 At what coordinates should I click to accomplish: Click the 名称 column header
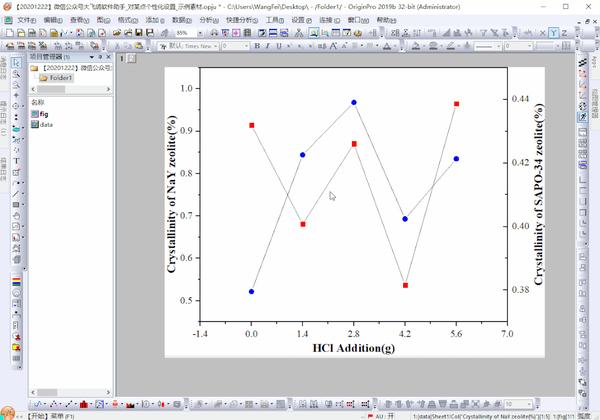(38, 102)
